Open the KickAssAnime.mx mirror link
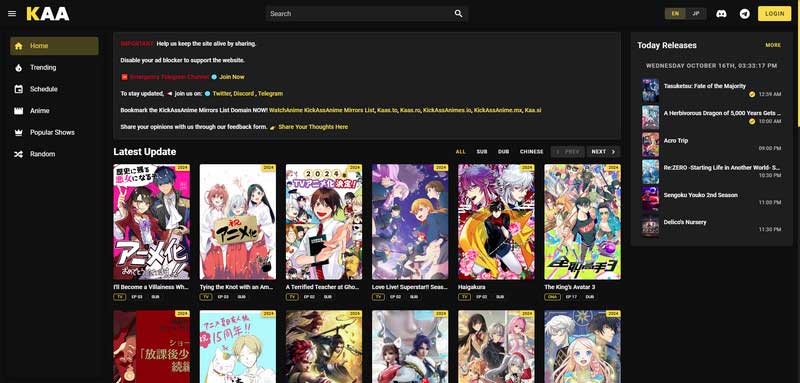This screenshot has width=800, height=383. 497,110
